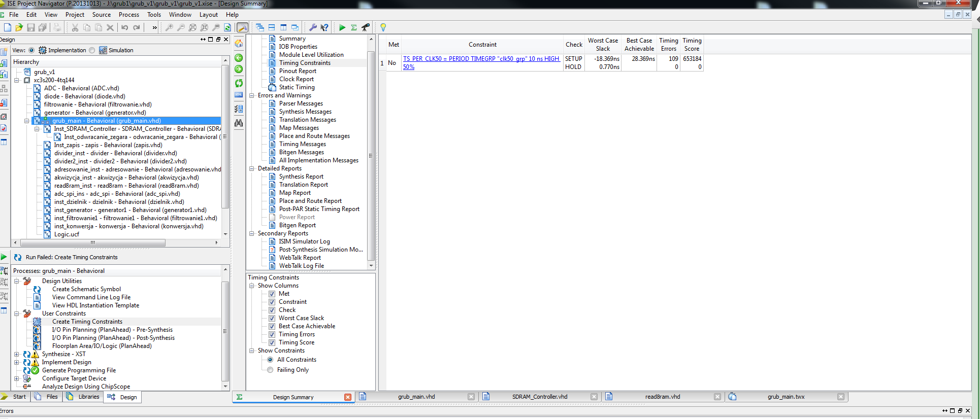Uncheck the Met column checkbox
The width and height of the screenshot is (980, 419).
coord(272,294)
